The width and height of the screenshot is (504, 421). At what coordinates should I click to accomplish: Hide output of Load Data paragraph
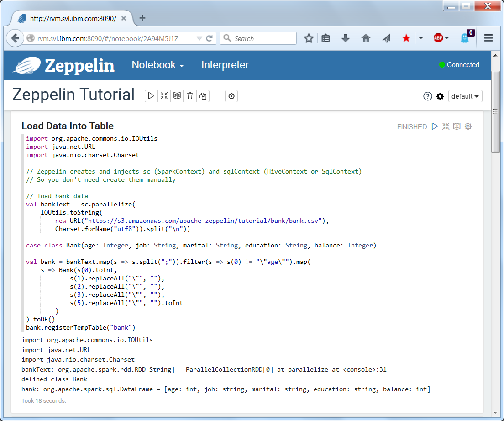point(457,126)
